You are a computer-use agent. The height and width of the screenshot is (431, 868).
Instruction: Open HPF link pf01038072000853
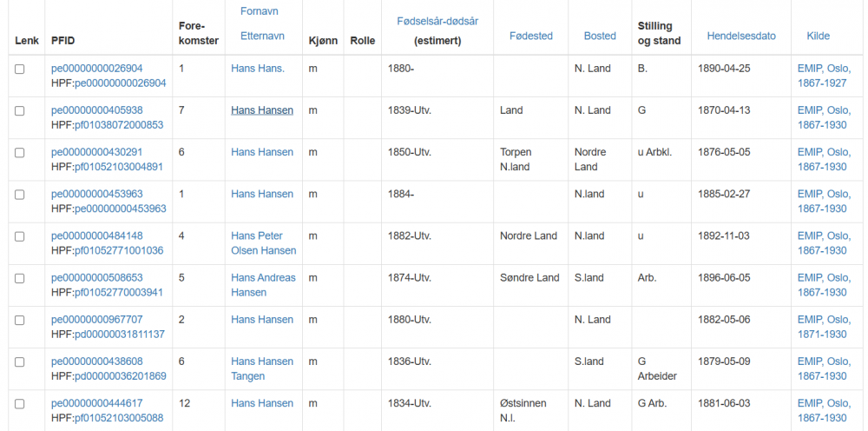tap(119, 125)
